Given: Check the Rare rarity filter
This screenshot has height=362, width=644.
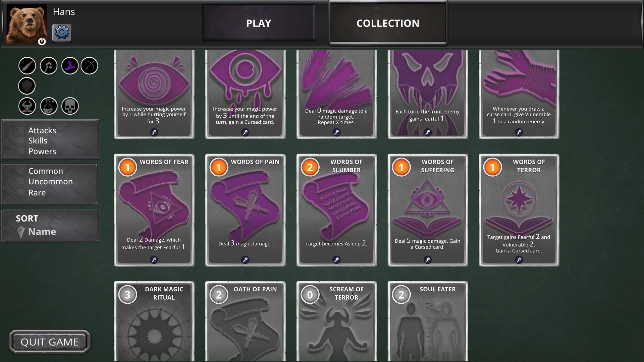Looking at the screenshot, I should [x=21, y=193].
